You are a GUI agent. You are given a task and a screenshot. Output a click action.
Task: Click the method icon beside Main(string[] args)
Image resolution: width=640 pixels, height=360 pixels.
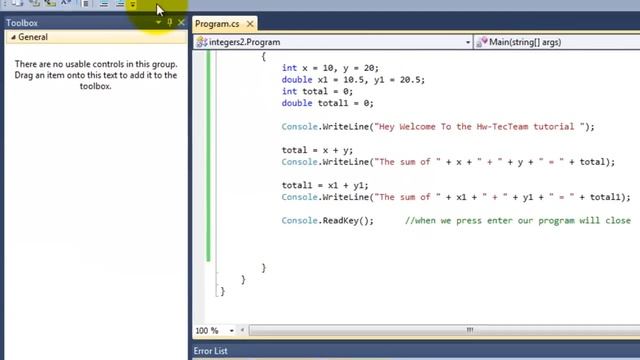[x=482, y=42]
